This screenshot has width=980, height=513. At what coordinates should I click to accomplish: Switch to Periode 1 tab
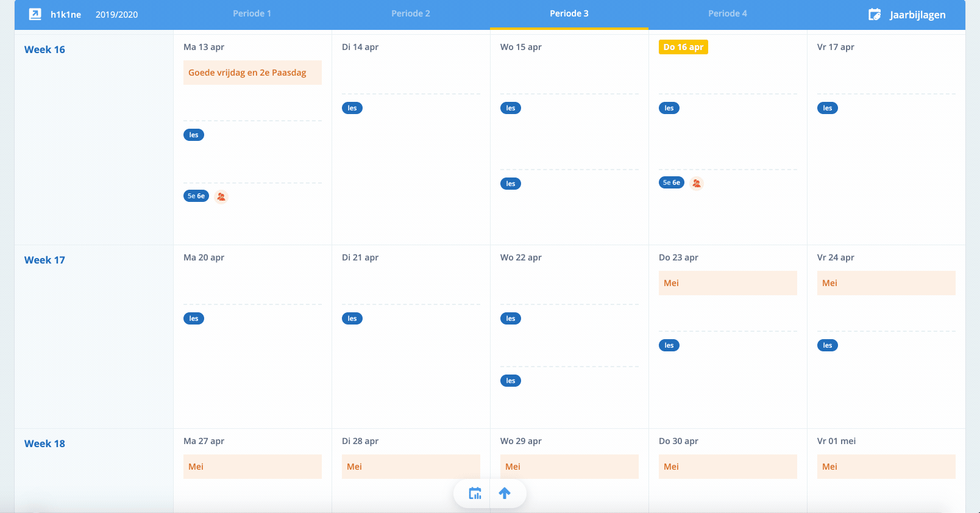(252, 13)
